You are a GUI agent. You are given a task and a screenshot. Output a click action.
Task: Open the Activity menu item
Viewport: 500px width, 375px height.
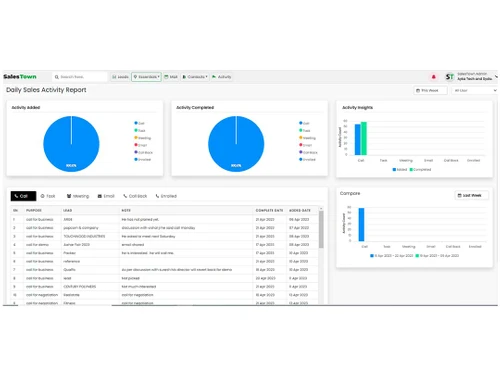[222, 77]
